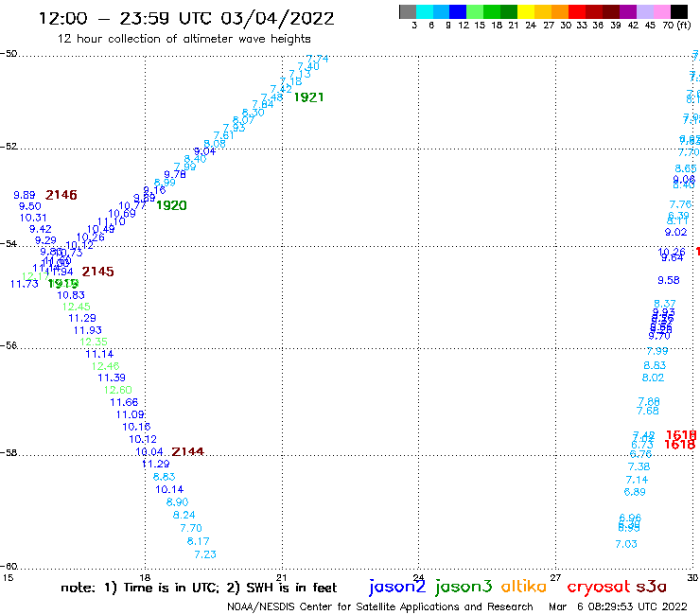The image size is (700, 615).
Task: Click the wave height value 11.39
Action: (112, 378)
